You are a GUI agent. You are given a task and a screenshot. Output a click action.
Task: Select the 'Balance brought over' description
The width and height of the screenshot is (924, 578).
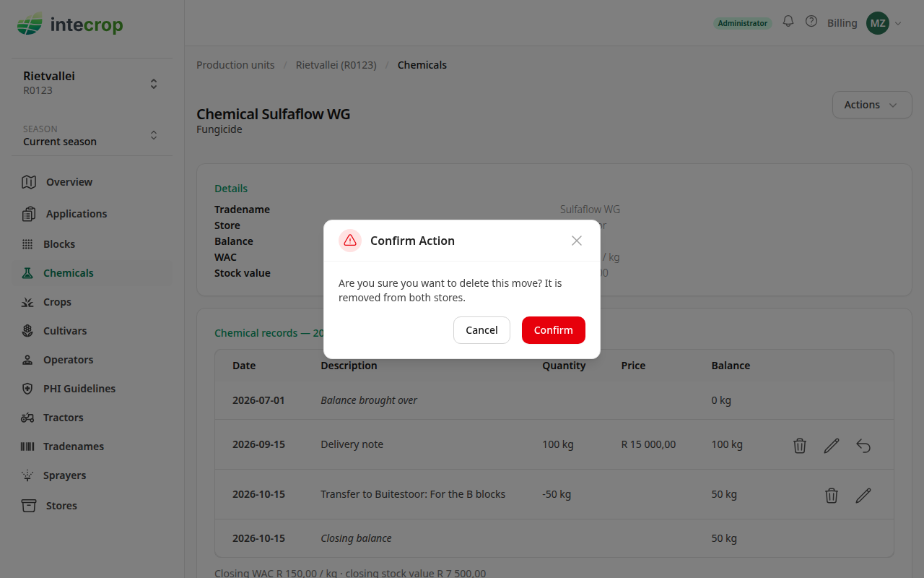pyautogui.click(x=369, y=400)
